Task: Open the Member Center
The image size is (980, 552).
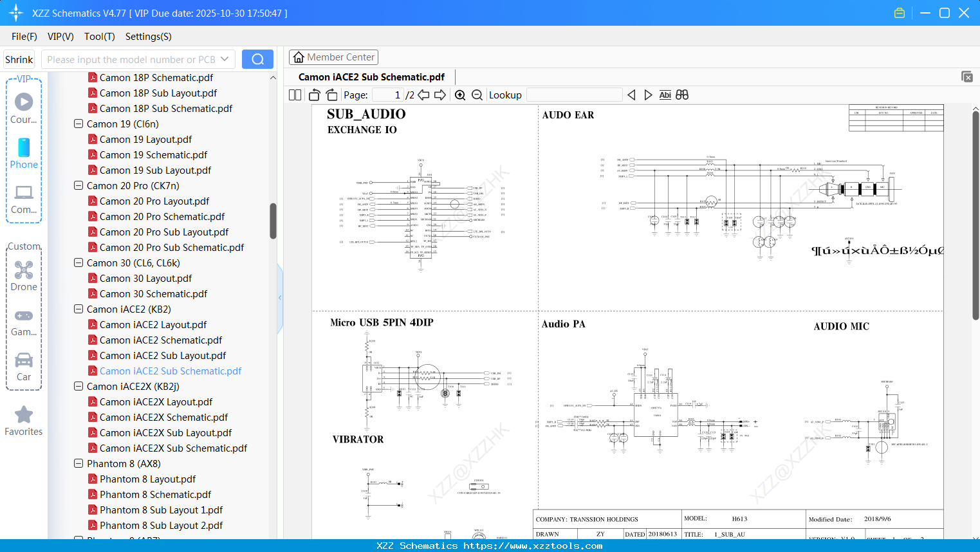Action: pos(333,57)
